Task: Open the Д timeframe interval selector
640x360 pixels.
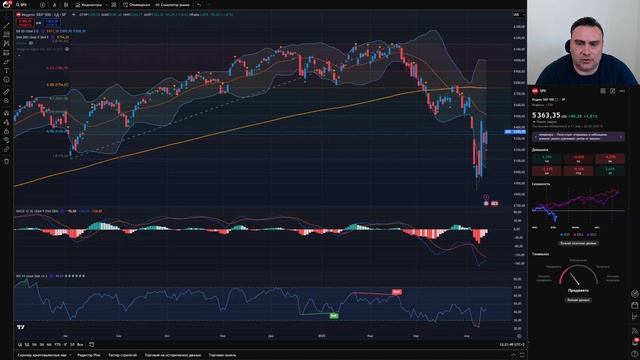Action: [54, 5]
